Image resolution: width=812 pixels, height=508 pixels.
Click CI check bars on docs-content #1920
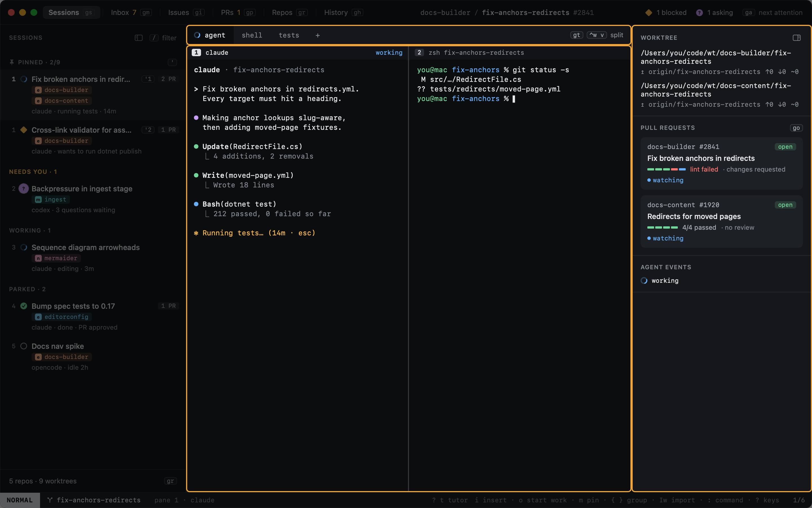[x=662, y=227]
